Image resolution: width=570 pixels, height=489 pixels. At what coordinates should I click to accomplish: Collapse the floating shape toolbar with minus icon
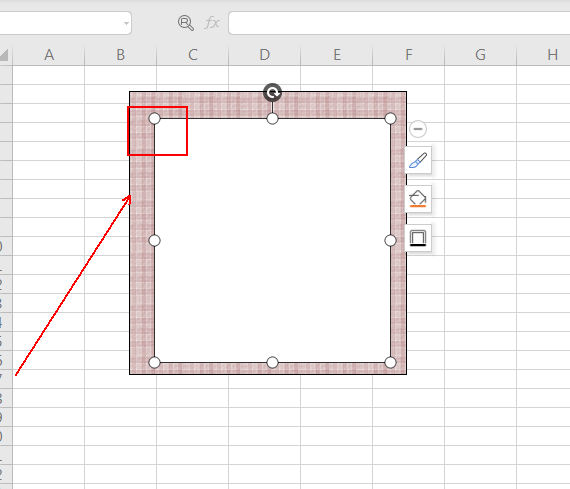(x=418, y=129)
